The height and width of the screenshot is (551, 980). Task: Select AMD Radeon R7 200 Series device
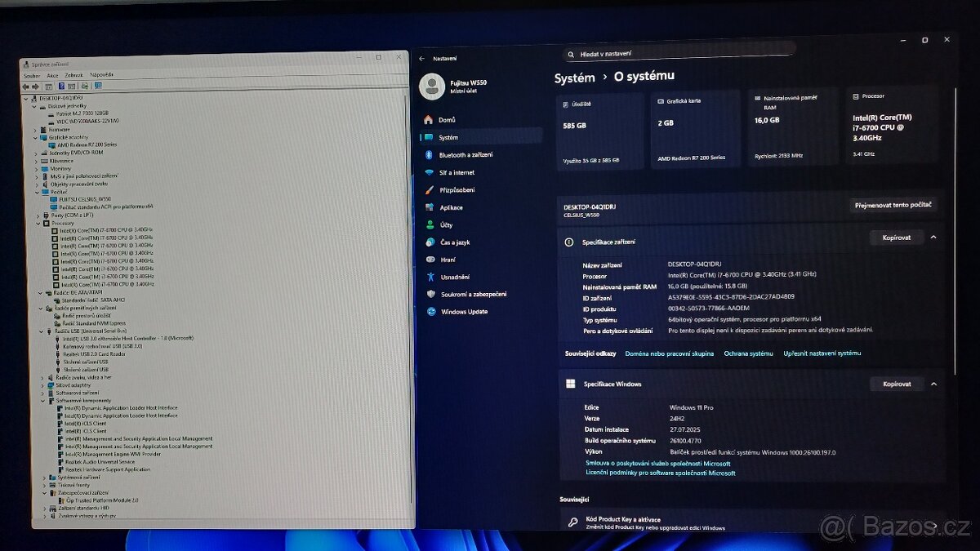tap(87, 144)
